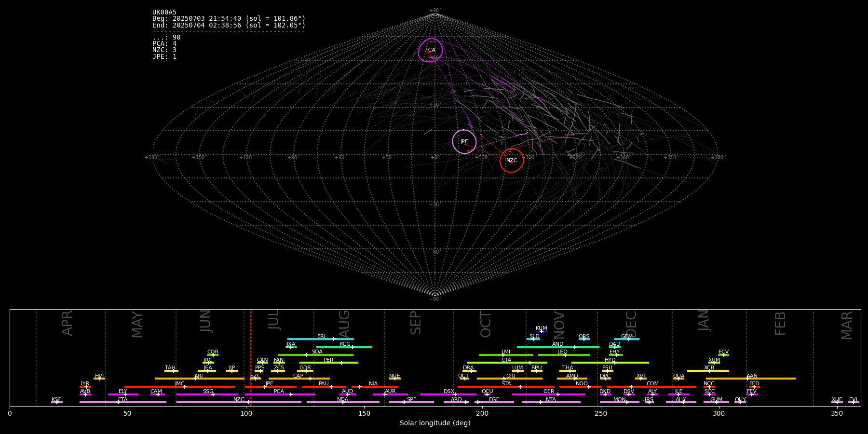Click the DEC month label in the timeline
This screenshot has height=434, width=868.
tap(631, 324)
